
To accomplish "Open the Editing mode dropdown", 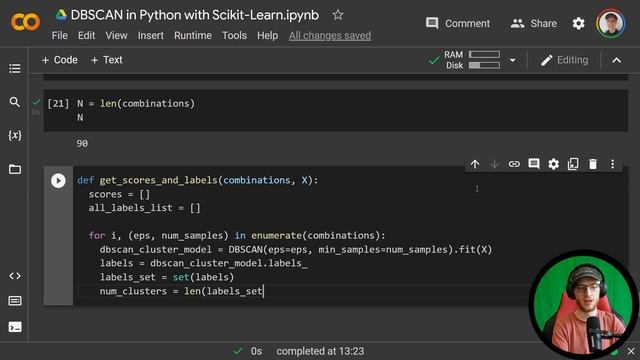I will pos(564,60).
